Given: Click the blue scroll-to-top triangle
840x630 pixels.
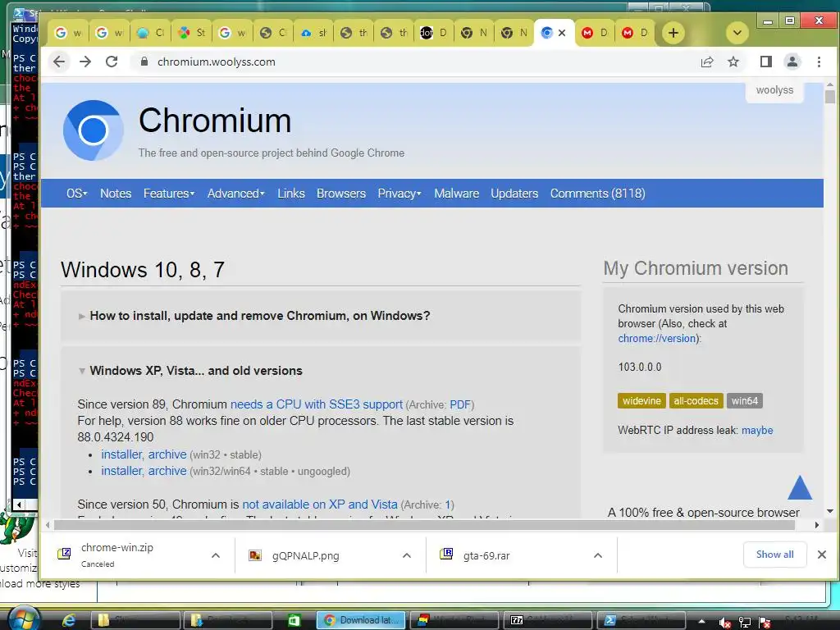Looking at the screenshot, I should click(x=800, y=487).
